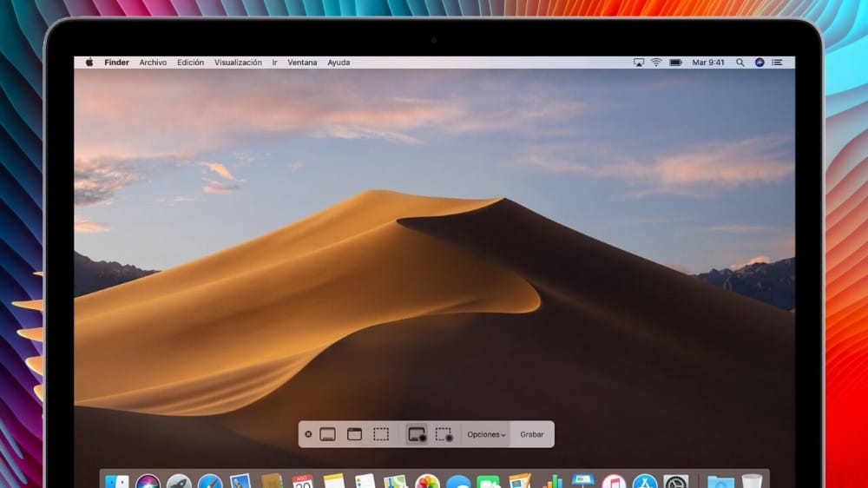Open the Wi-Fi status menu
The image size is (868, 488).
[x=656, y=63]
